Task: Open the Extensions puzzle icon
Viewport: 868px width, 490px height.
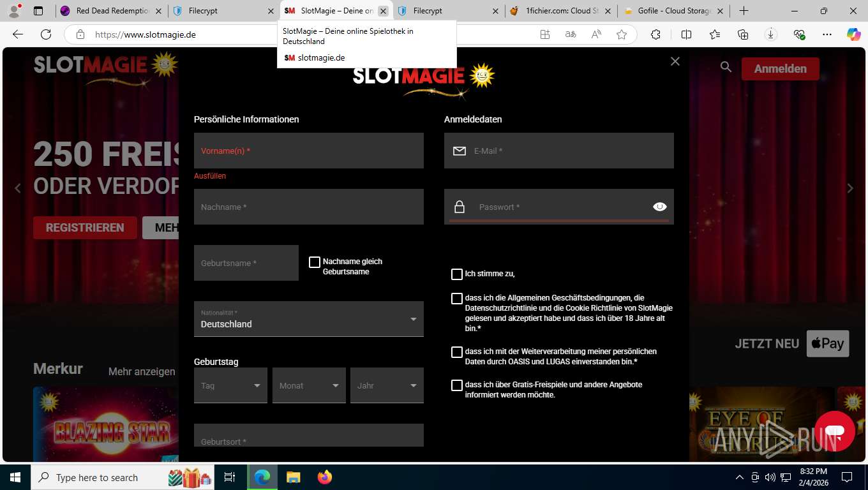Action: pos(655,34)
